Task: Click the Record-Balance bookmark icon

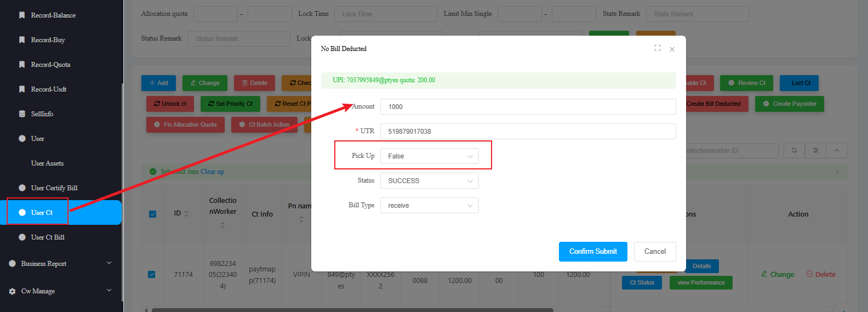Action: coord(22,15)
